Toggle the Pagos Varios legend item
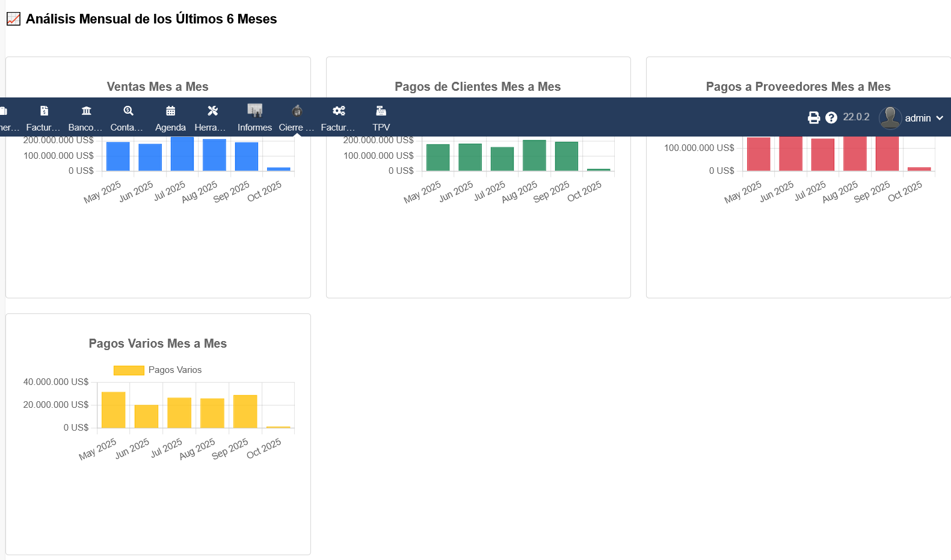Viewport: 951px width, 560px height. click(x=174, y=370)
